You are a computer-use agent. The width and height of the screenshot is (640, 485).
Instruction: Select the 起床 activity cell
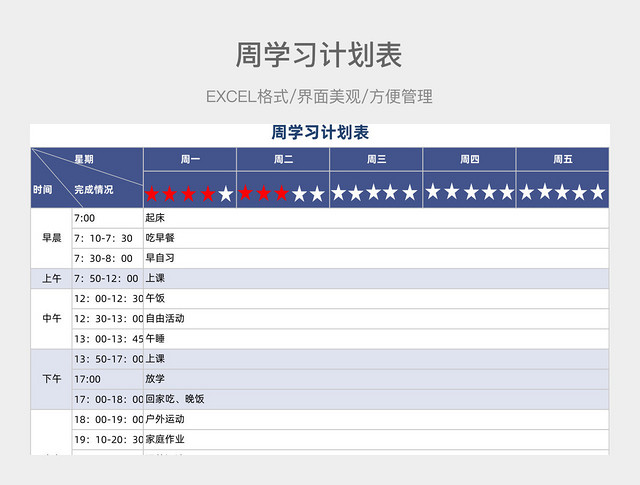(376, 218)
